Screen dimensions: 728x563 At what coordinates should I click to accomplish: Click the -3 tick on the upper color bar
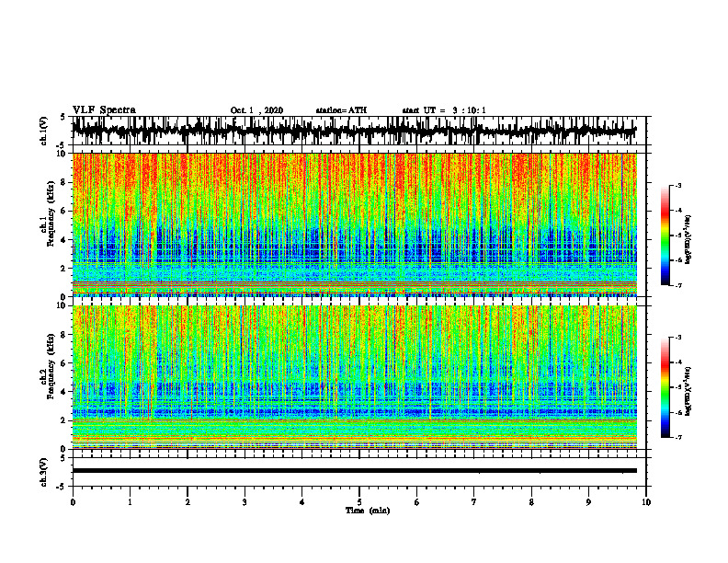tap(678, 185)
